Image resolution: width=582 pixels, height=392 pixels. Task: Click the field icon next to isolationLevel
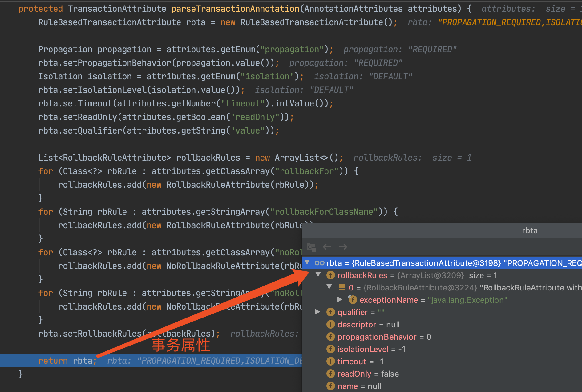pyautogui.click(x=330, y=349)
